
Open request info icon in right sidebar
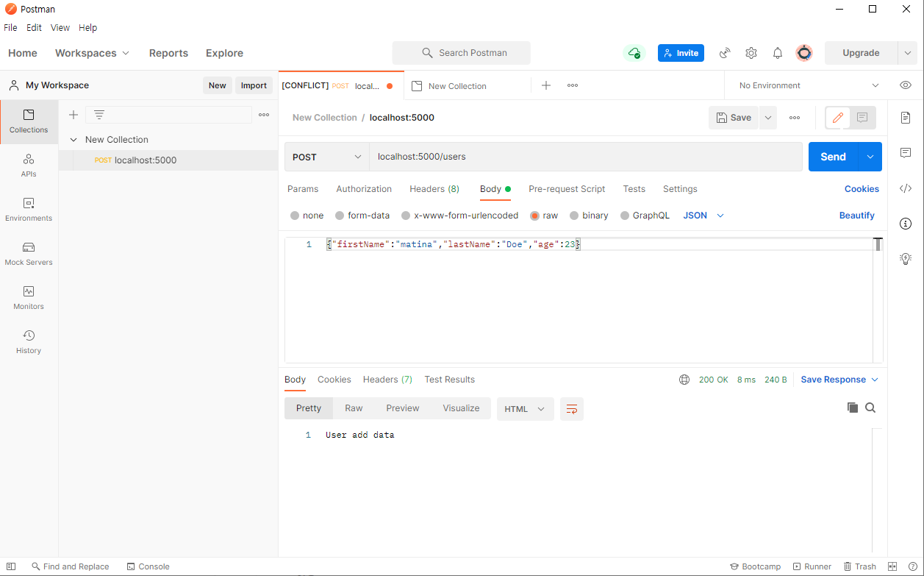[906, 224]
